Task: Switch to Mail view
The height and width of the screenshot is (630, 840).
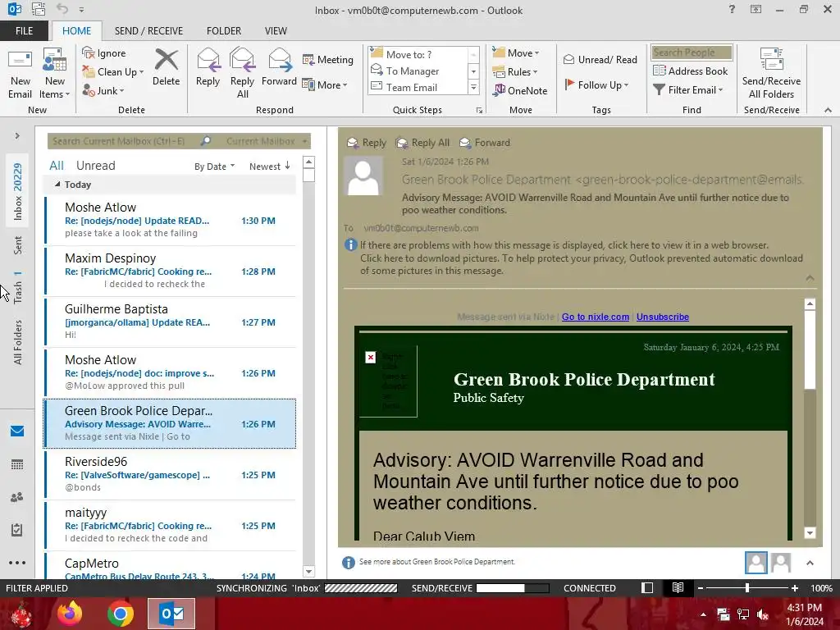Action: (17, 431)
